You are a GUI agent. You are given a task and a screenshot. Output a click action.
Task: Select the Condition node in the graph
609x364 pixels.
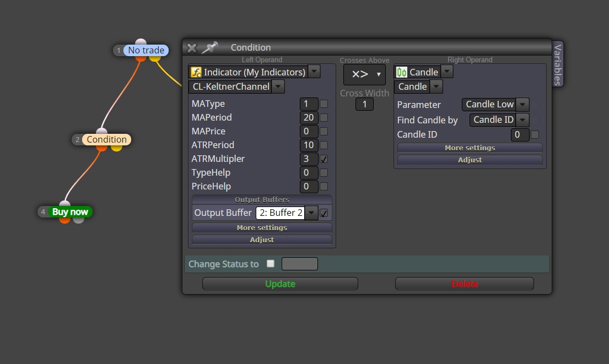tap(106, 140)
